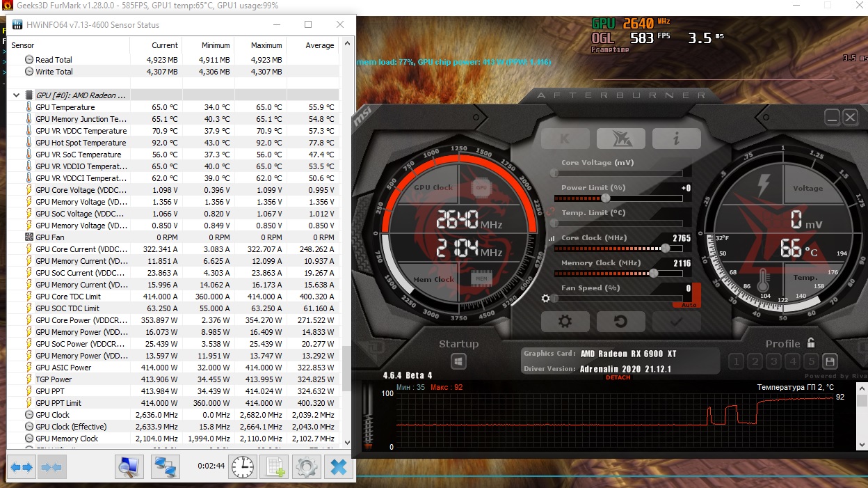Click the Kombustor K button in Afterburner
This screenshot has width=868, height=488.
point(565,139)
